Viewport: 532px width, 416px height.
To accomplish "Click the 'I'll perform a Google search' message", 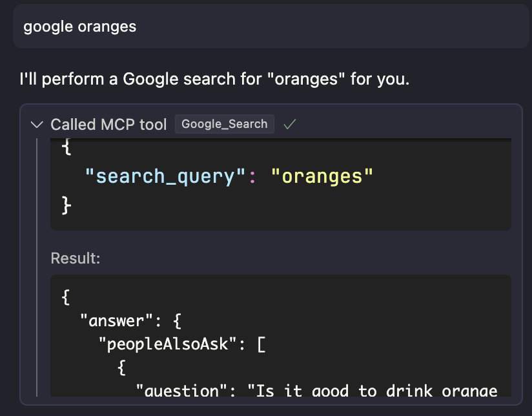I will [x=214, y=79].
